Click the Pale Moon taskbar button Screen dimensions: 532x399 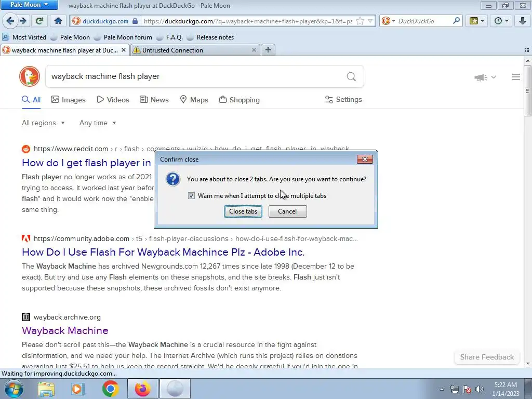point(175,389)
